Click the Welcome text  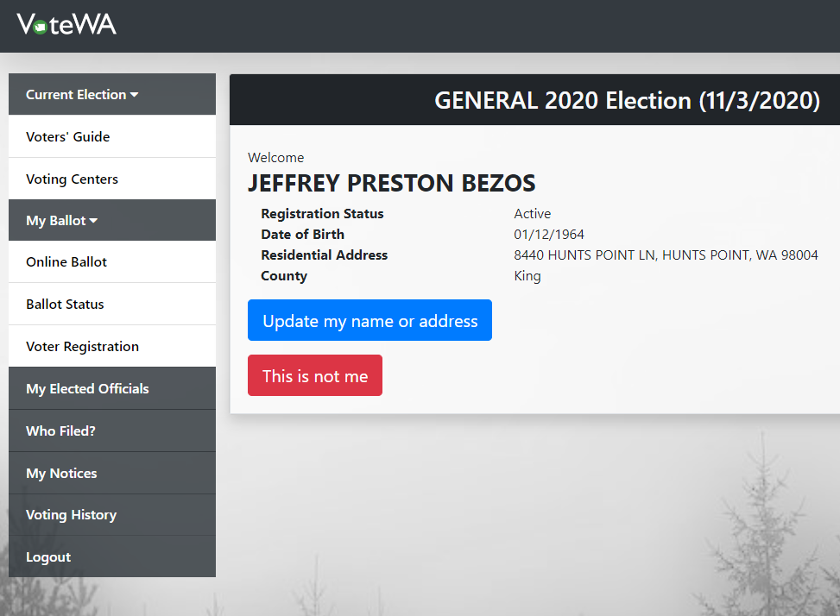click(x=276, y=157)
